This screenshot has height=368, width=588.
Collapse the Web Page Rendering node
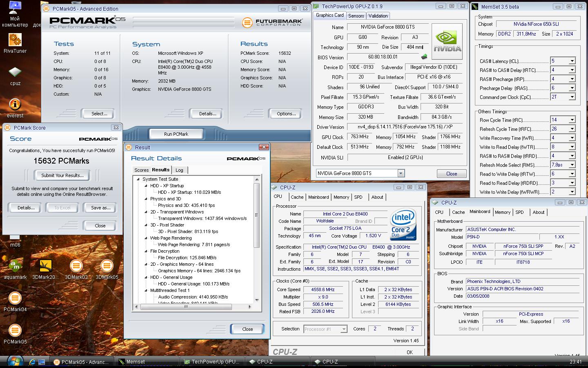click(146, 238)
